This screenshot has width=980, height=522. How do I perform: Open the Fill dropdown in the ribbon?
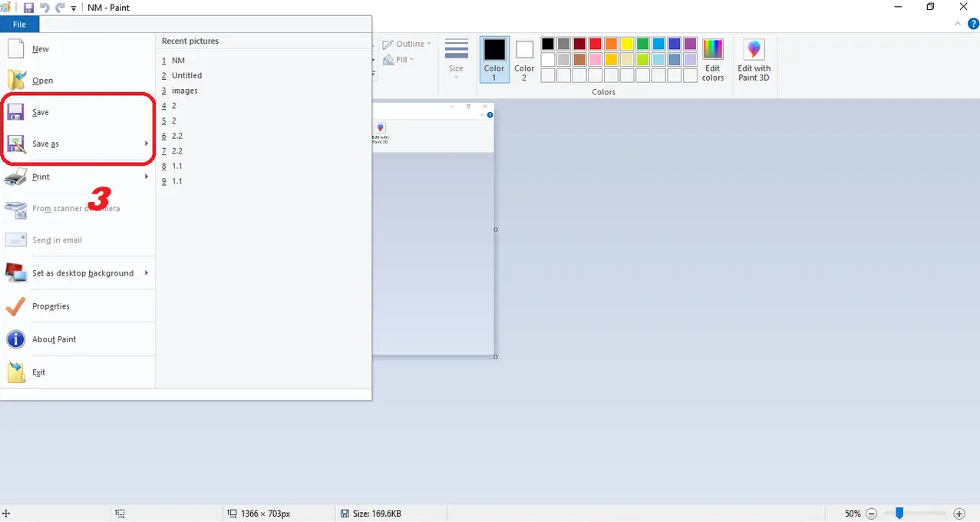click(399, 59)
